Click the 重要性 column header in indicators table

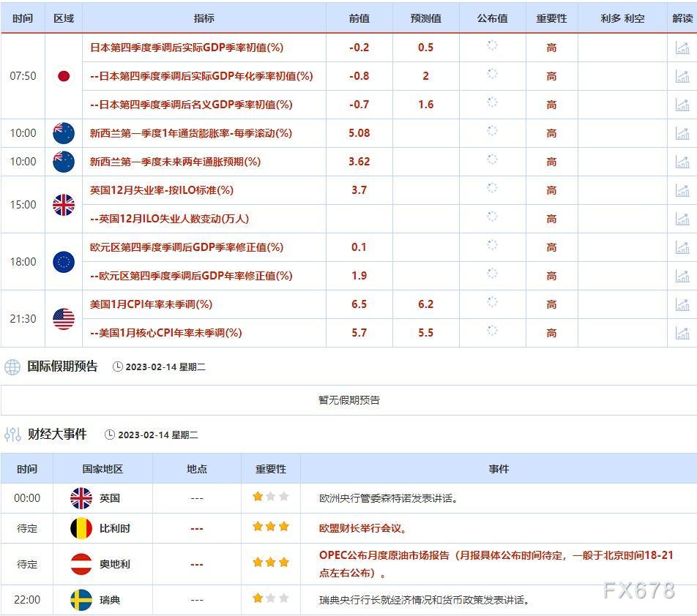551,18
